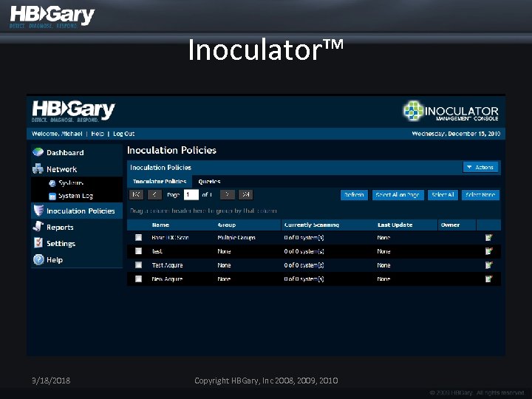Open the Actions dropdown
This screenshot has width=532, height=399.
pos(480,167)
